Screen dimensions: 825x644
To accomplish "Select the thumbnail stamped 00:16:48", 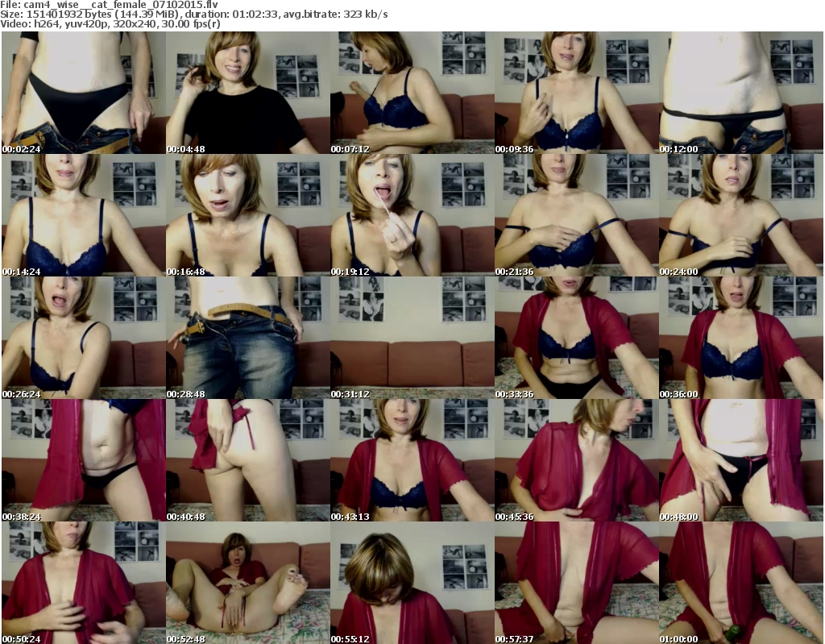I will [248, 215].
